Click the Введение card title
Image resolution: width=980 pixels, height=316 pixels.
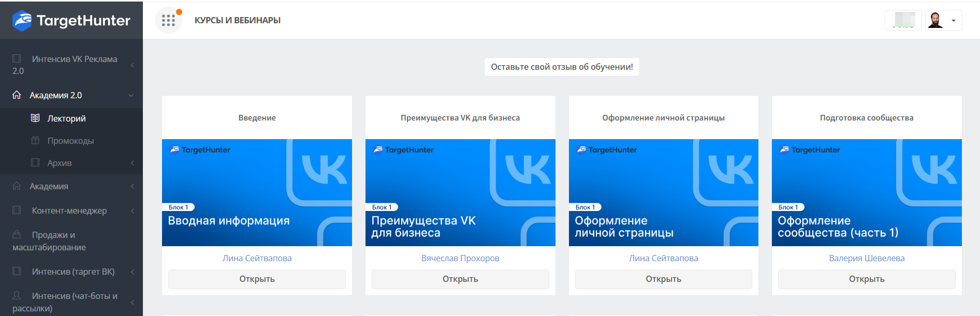(x=257, y=118)
